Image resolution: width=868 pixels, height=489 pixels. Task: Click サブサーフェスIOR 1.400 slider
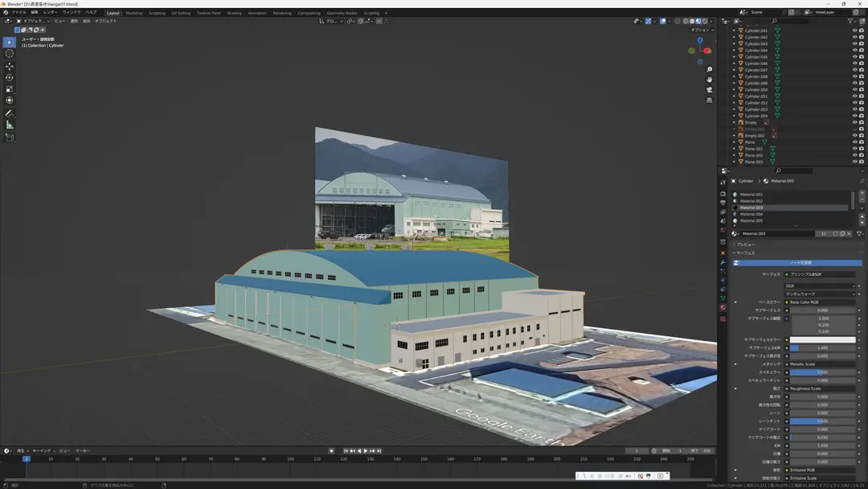click(822, 347)
